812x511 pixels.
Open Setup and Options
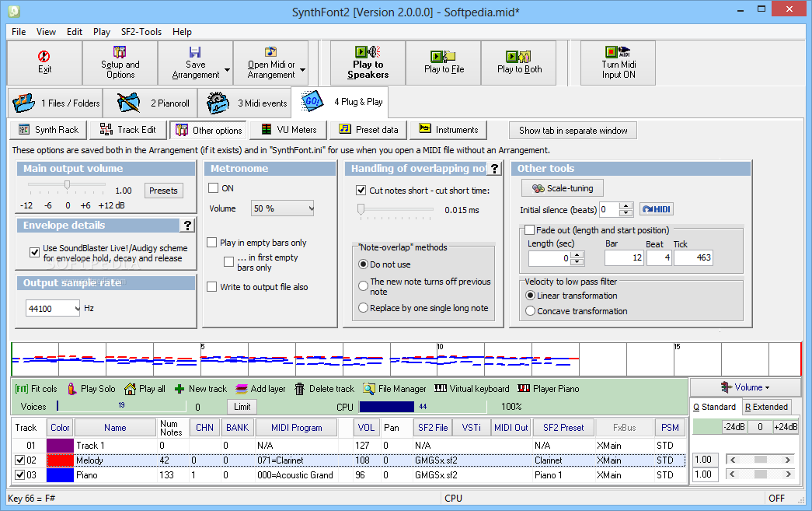pos(120,63)
